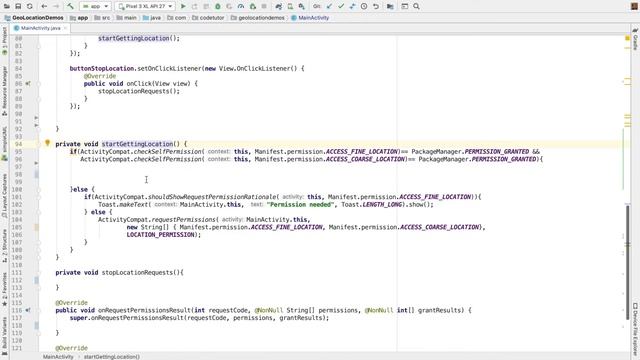Click the Attach Debugger to process icon

(x=253, y=6)
